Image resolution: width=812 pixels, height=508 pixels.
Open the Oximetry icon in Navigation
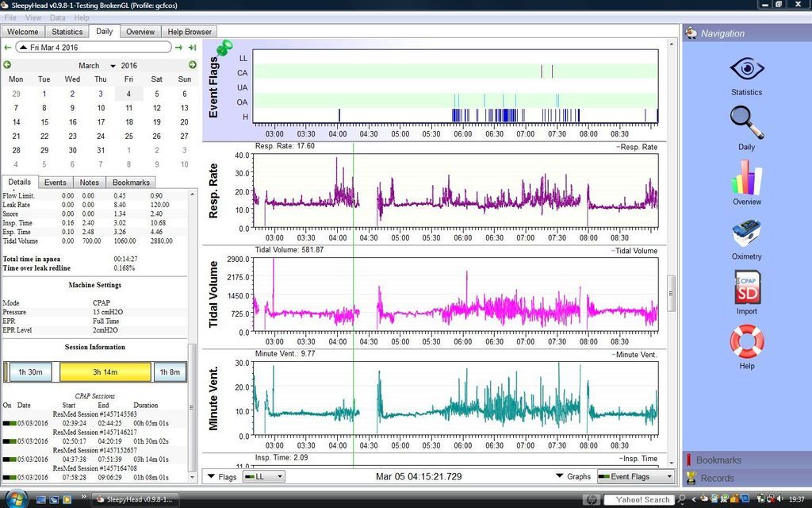pos(746,234)
